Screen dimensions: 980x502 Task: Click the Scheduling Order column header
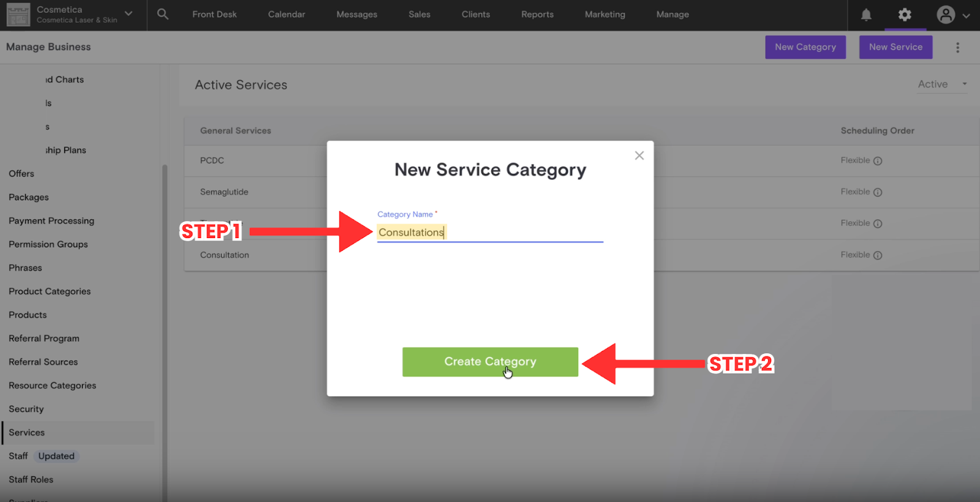tap(878, 130)
